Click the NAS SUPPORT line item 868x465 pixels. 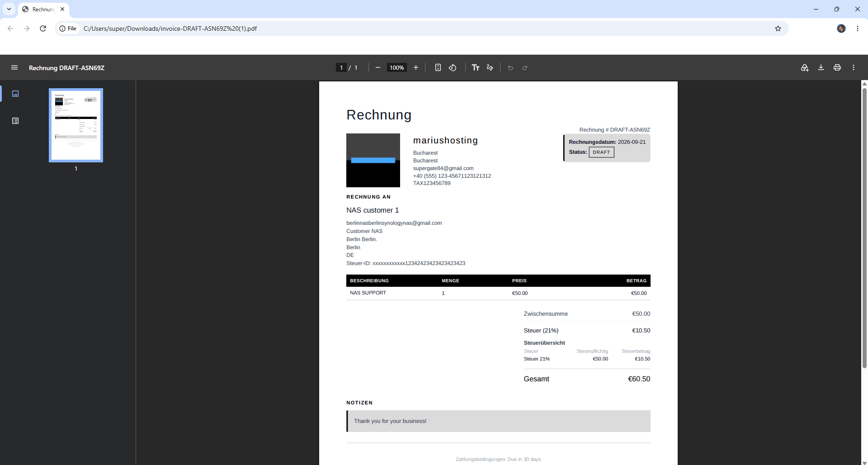(368, 293)
